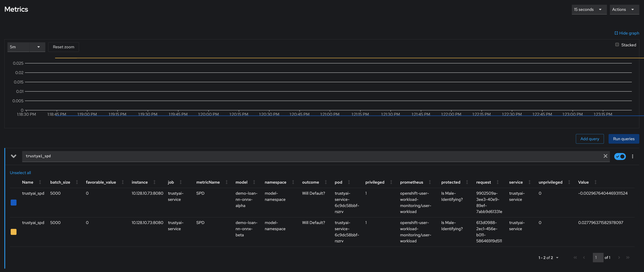Open the 15 seconds refresh interval dropdown
Viewport: 644px width, 272px height.
click(x=589, y=10)
